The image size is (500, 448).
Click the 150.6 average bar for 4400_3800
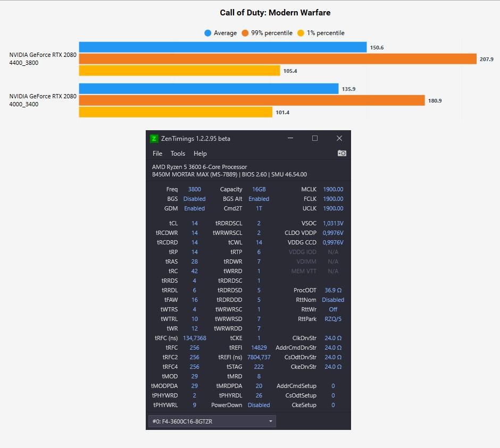point(223,47)
